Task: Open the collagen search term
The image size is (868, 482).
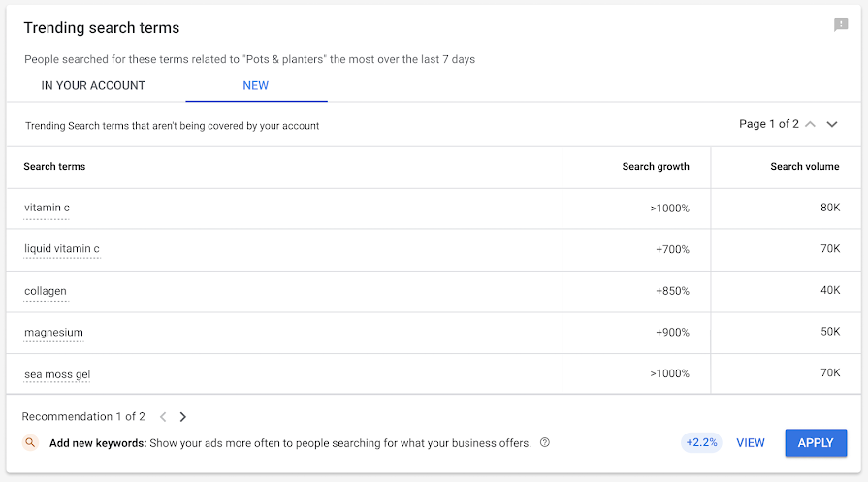Action: (46, 291)
